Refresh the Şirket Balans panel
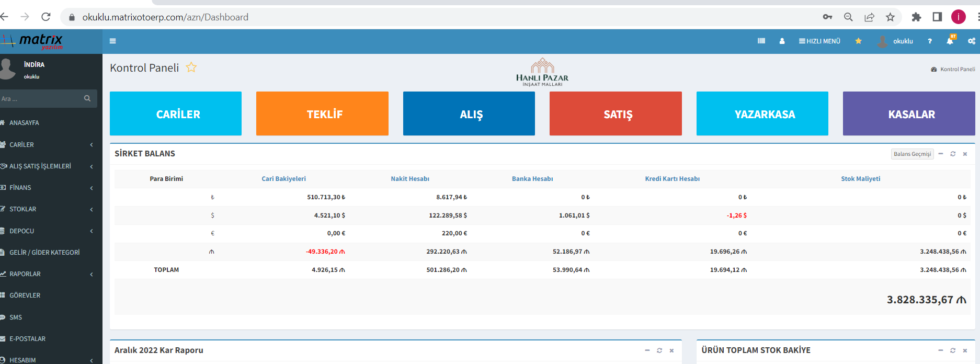Image resolution: width=980 pixels, height=364 pixels. [x=953, y=154]
